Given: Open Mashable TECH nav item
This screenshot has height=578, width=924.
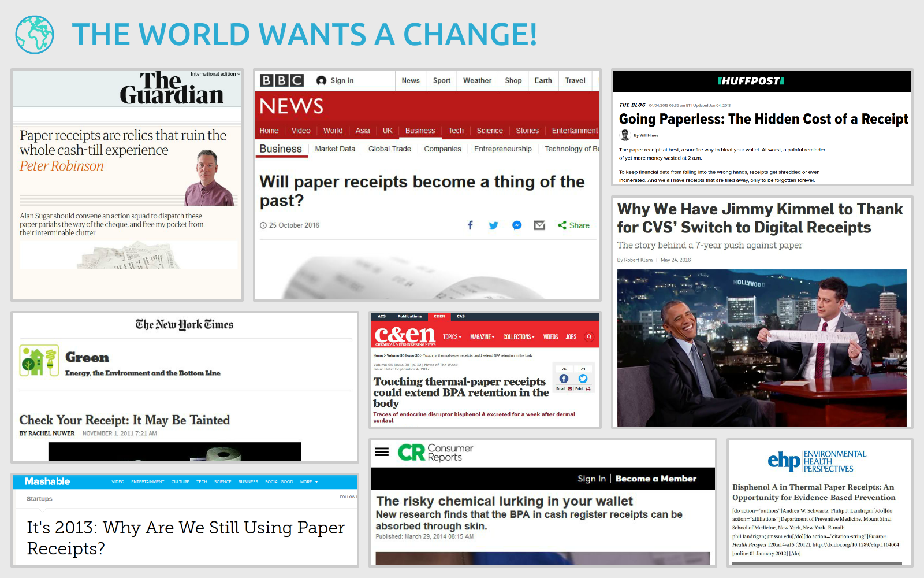Looking at the screenshot, I should tap(202, 481).
